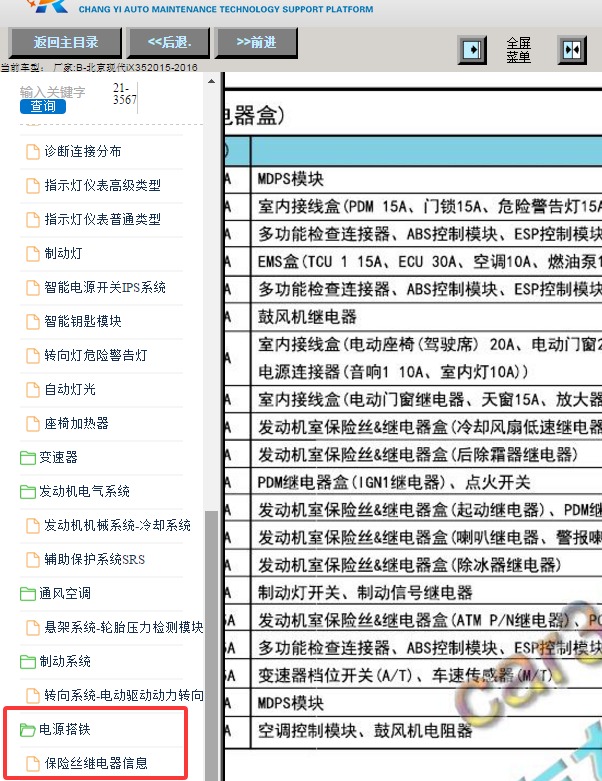Go forward with the >>前进 button

pos(256,43)
